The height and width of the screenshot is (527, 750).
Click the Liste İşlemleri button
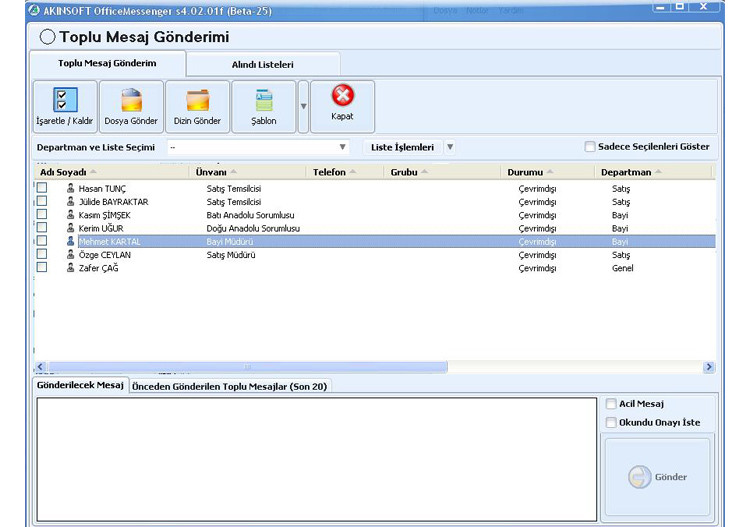[x=403, y=147]
